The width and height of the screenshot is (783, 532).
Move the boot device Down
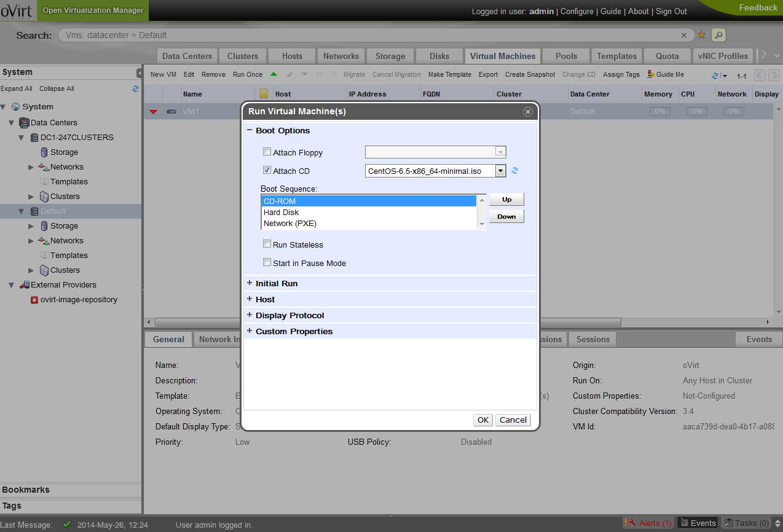coord(506,216)
